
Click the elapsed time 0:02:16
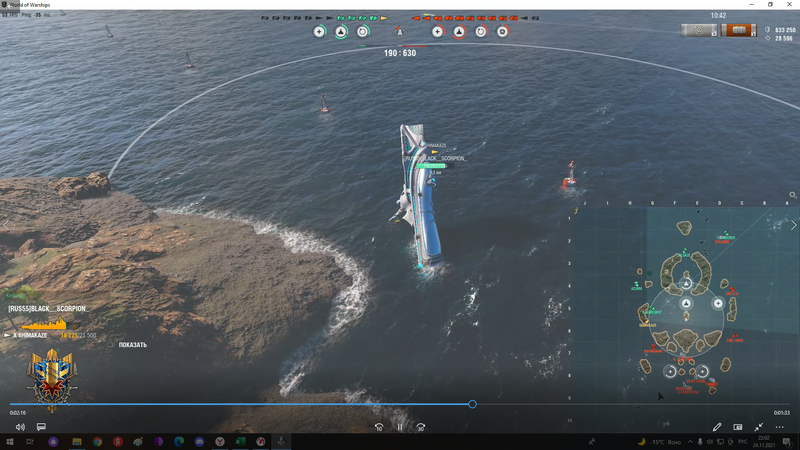(17, 413)
